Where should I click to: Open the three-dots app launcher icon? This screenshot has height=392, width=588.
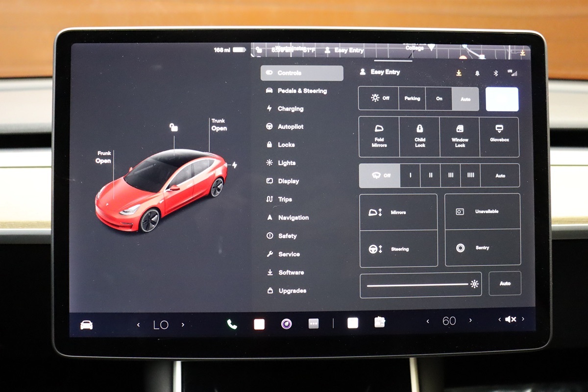point(314,324)
